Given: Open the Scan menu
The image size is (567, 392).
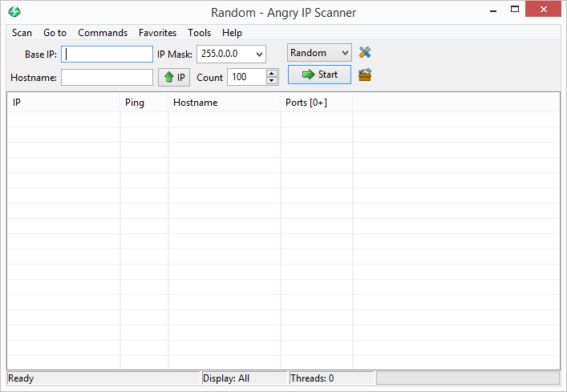Looking at the screenshot, I should [22, 33].
